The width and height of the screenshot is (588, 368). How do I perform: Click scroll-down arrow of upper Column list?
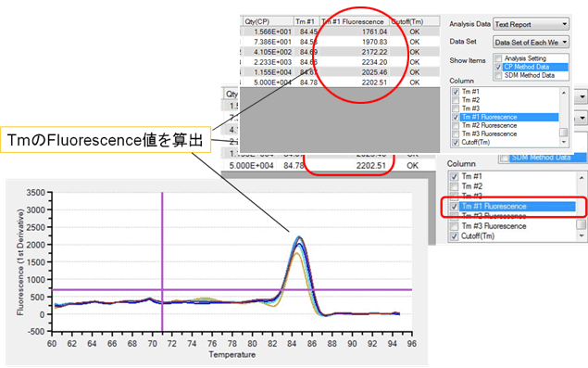(564, 142)
